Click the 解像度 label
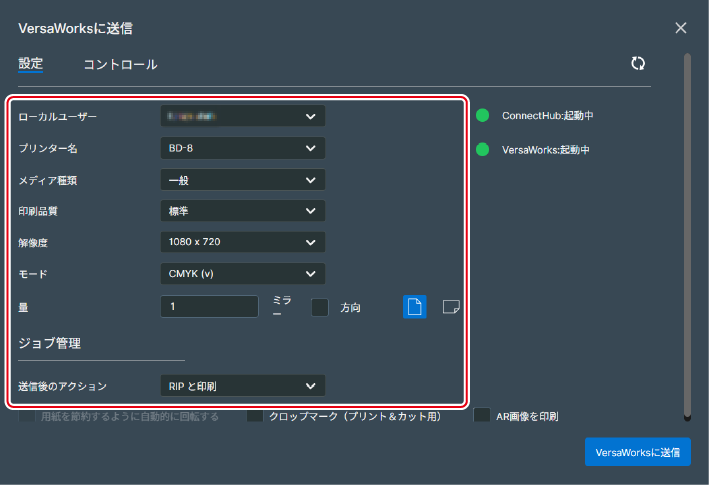The image size is (709, 485). coord(33,243)
